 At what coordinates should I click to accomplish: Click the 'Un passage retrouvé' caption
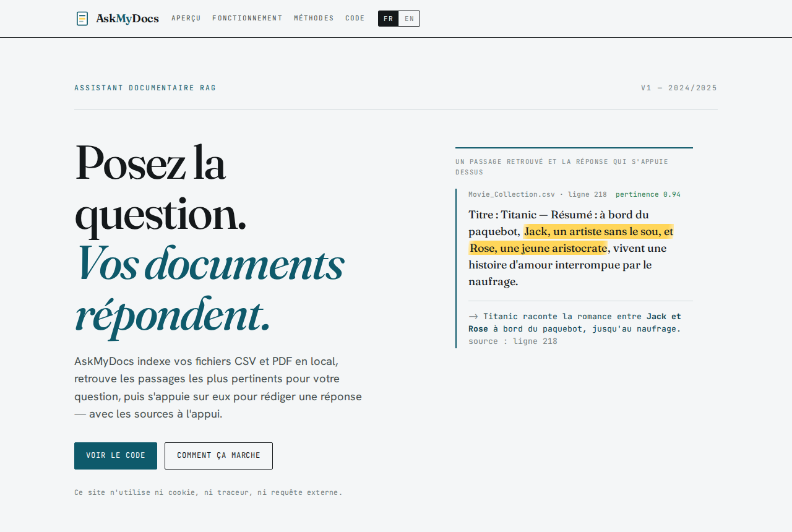pos(562,166)
